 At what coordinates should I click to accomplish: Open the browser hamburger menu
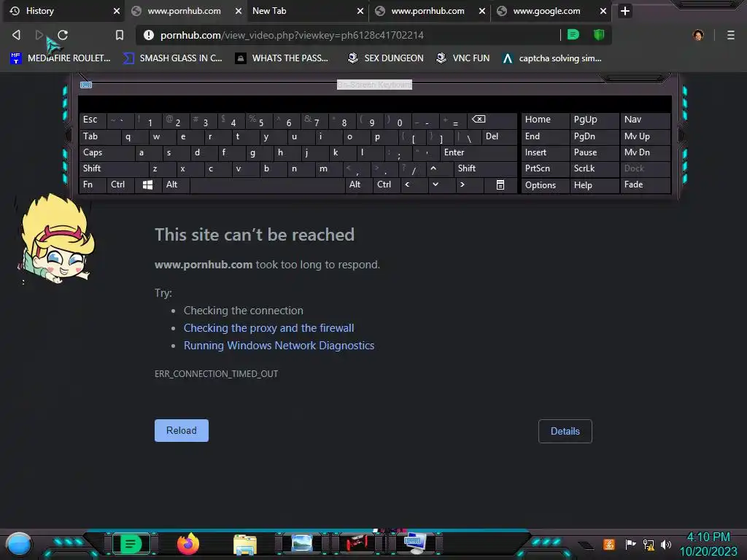click(730, 35)
